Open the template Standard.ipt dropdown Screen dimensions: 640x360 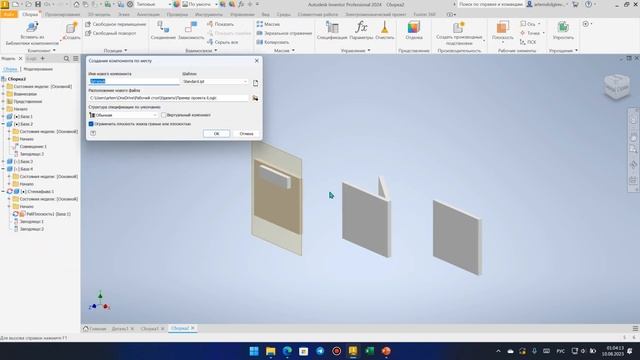click(x=215, y=82)
